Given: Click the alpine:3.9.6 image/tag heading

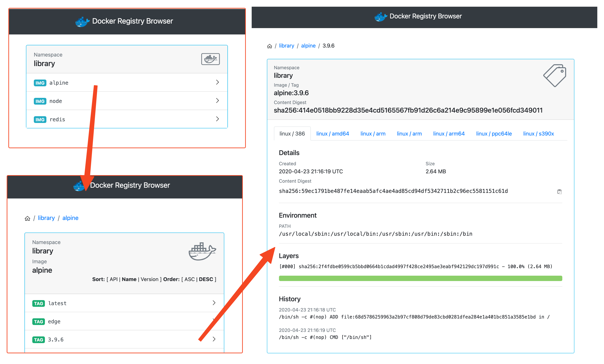Looking at the screenshot, I should [x=291, y=93].
